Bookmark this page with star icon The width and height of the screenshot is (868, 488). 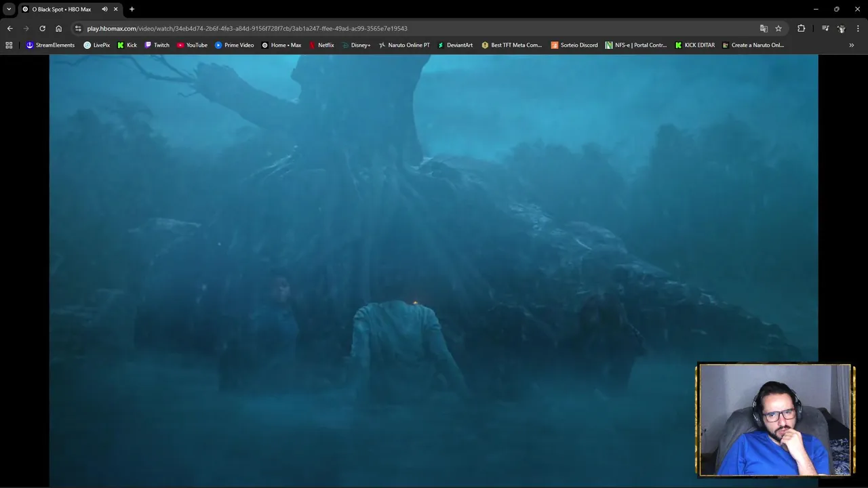tap(778, 28)
